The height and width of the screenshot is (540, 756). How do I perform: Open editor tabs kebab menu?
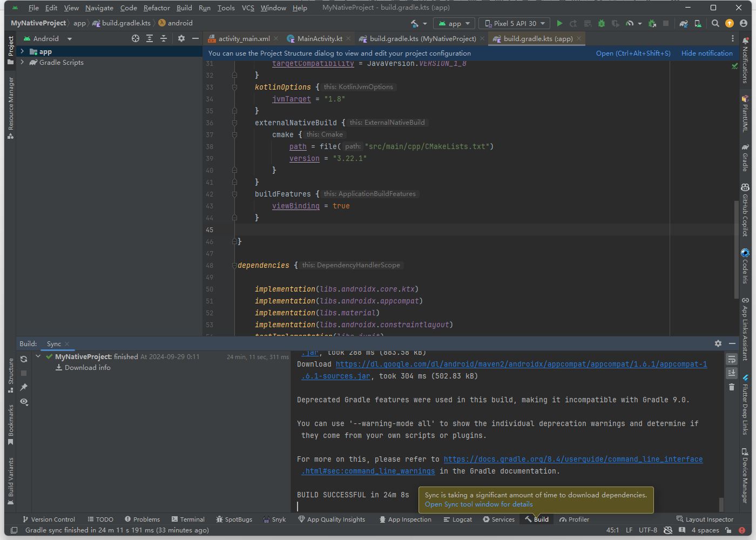pos(733,38)
